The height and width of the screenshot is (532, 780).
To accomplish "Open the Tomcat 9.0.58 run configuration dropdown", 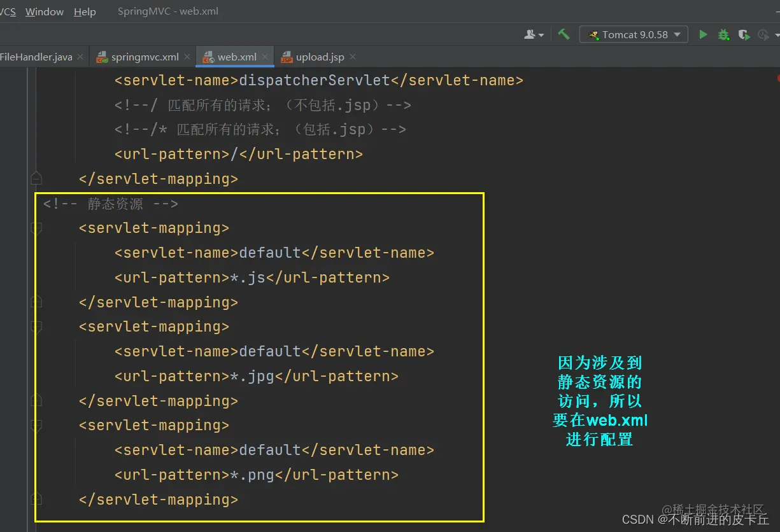I will [634, 34].
